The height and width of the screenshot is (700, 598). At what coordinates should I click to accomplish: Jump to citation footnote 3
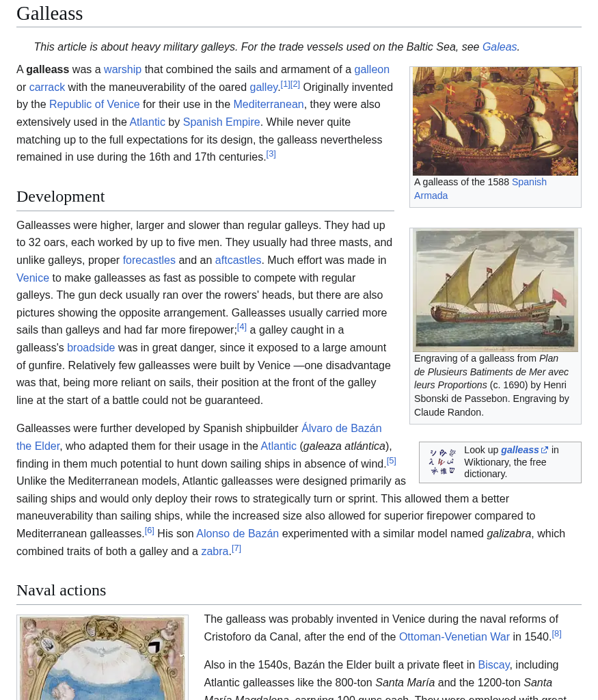[271, 154]
